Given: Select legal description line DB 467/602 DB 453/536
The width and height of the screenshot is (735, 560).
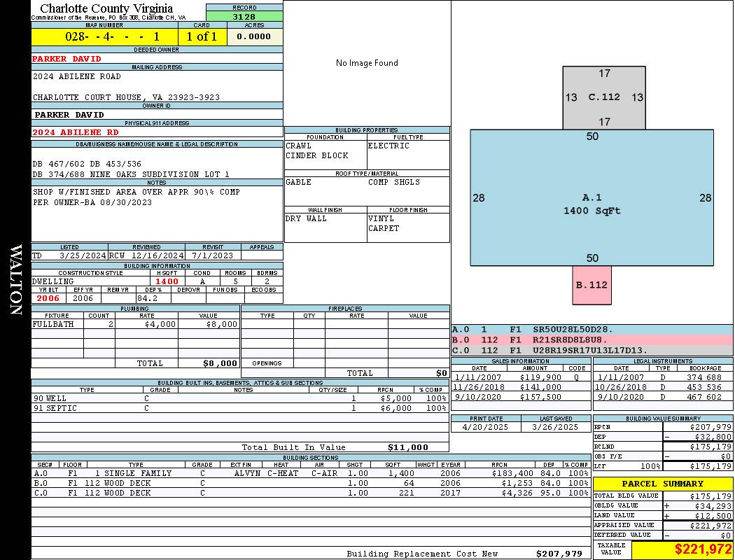Looking at the screenshot, I should [x=87, y=164].
